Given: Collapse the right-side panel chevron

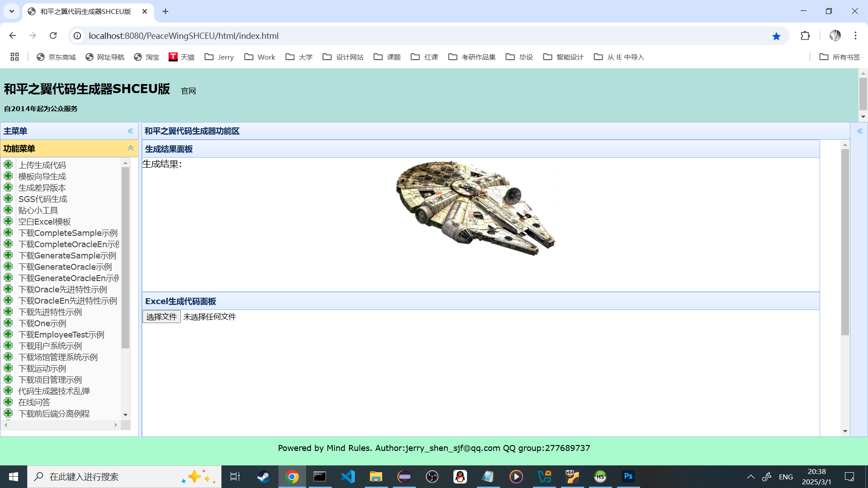Looking at the screenshot, I should (x=860, y=131).
